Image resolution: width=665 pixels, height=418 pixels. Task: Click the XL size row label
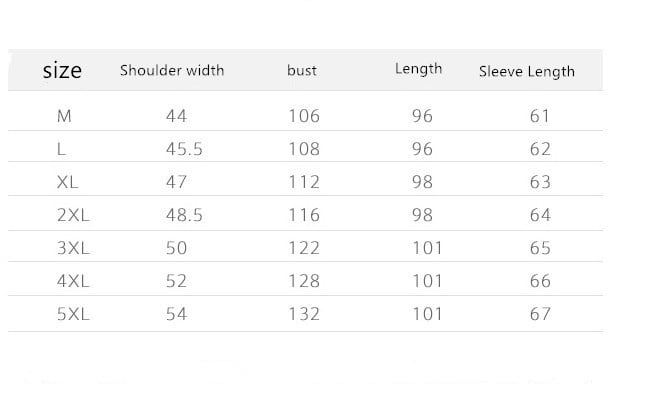click(69, 182)
